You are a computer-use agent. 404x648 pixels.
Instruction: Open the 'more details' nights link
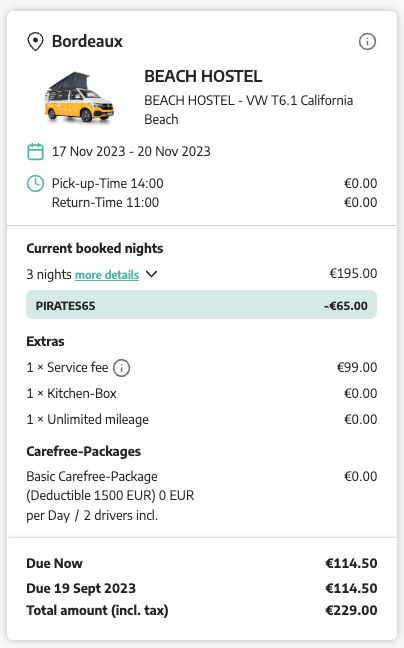(107, 275)
